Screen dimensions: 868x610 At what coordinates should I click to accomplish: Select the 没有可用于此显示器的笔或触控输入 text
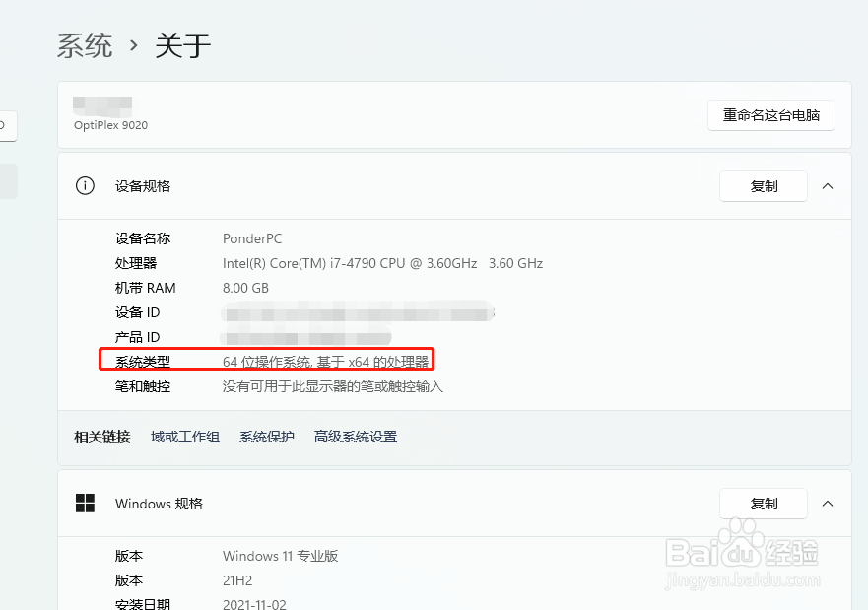point(333,386)
